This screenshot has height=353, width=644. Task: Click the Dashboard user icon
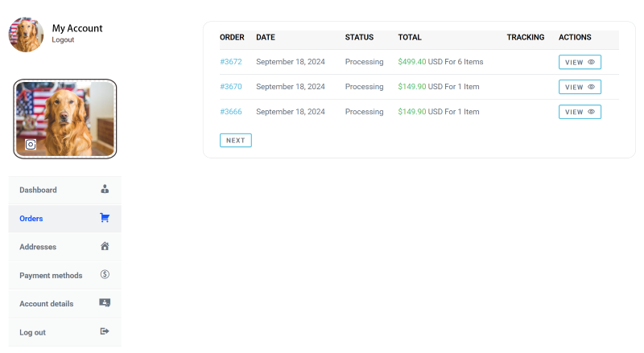pyautogui.click(x=105, y=189)
